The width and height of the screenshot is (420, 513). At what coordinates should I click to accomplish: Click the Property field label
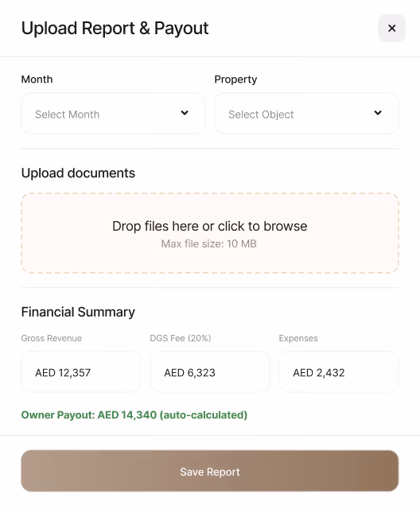pos(235,80)
